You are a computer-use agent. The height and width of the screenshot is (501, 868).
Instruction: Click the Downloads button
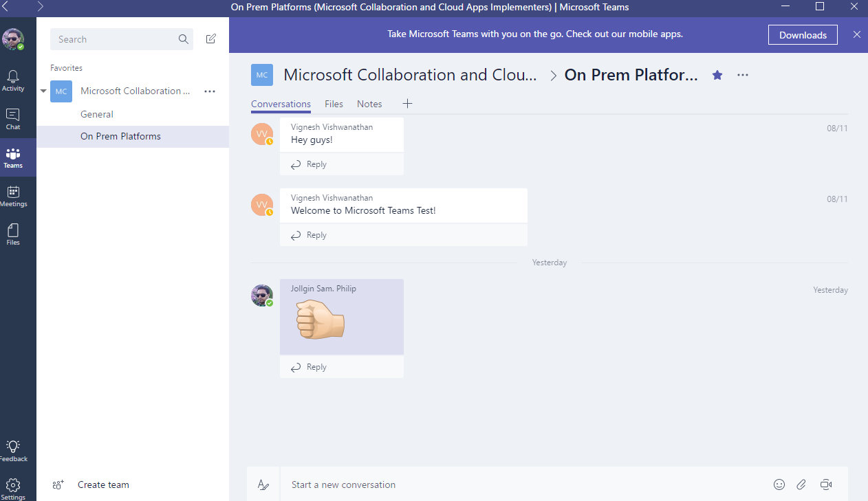point(802,34)
